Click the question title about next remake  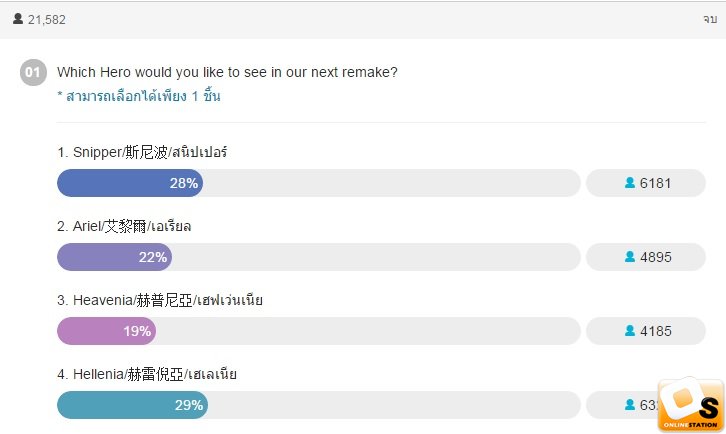(227, 72)
